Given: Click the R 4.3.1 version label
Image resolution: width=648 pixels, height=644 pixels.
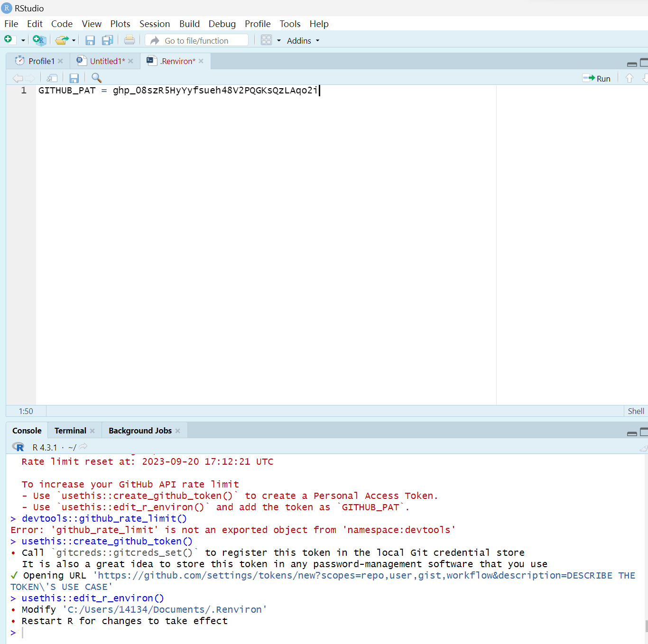Looking at the screenshot, I should pos(45,447).
